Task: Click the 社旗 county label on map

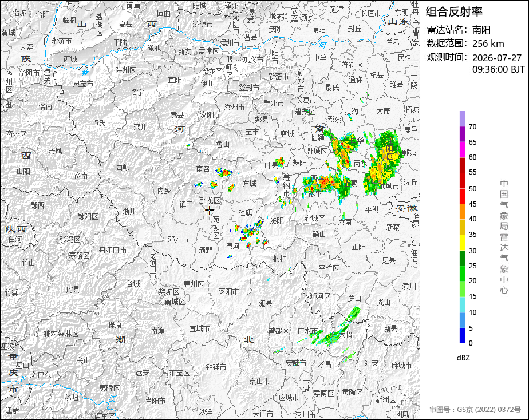Action: tap(245, 212)
